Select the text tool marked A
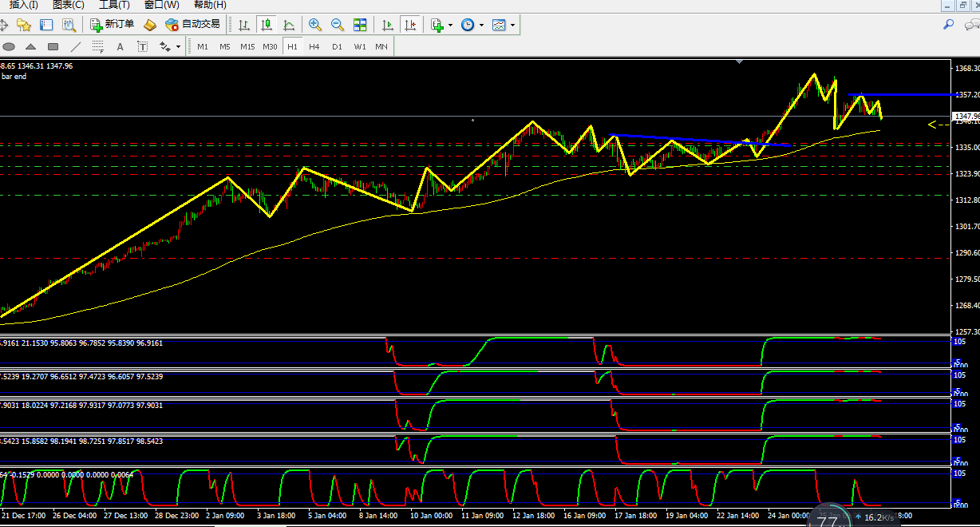The image size is (980, 527). pos(121,46)
